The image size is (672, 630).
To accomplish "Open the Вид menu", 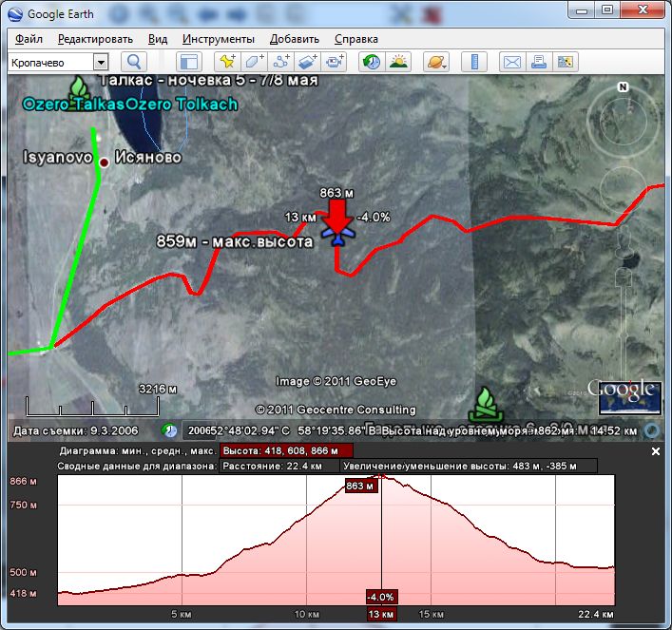I will tap(158, 39).
